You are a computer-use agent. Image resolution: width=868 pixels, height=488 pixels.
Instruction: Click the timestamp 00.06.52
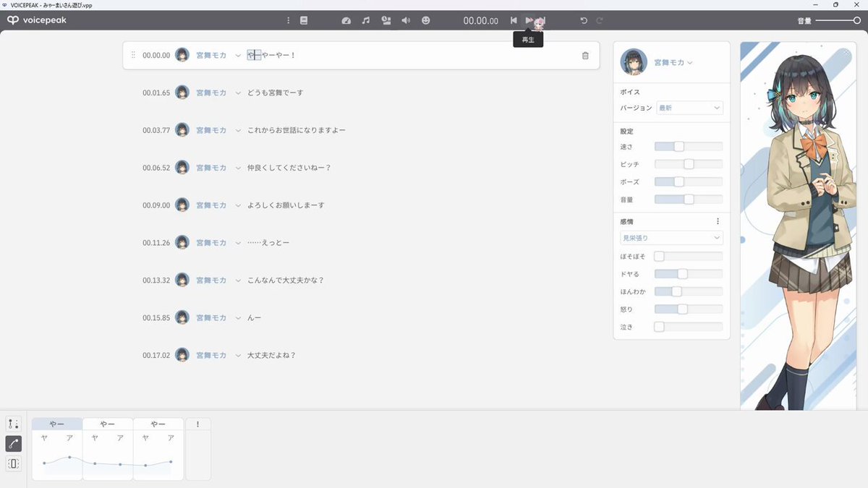click(156, 168)
